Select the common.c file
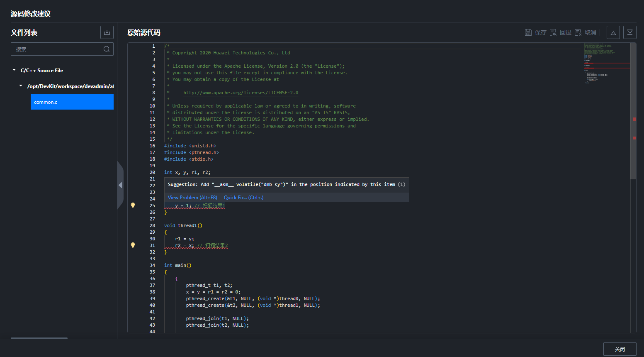 click(72, 102)
